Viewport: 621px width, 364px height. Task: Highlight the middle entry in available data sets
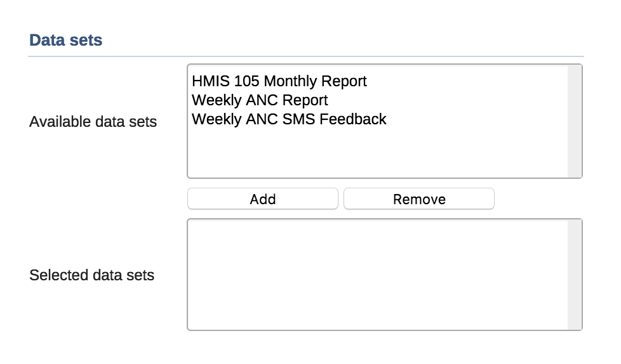[260, 100]
